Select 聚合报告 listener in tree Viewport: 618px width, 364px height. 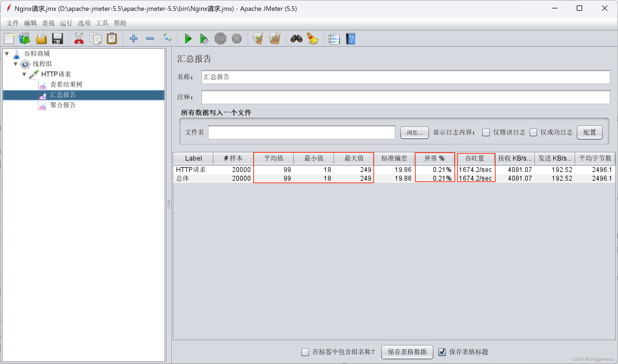tap(63, 105)
